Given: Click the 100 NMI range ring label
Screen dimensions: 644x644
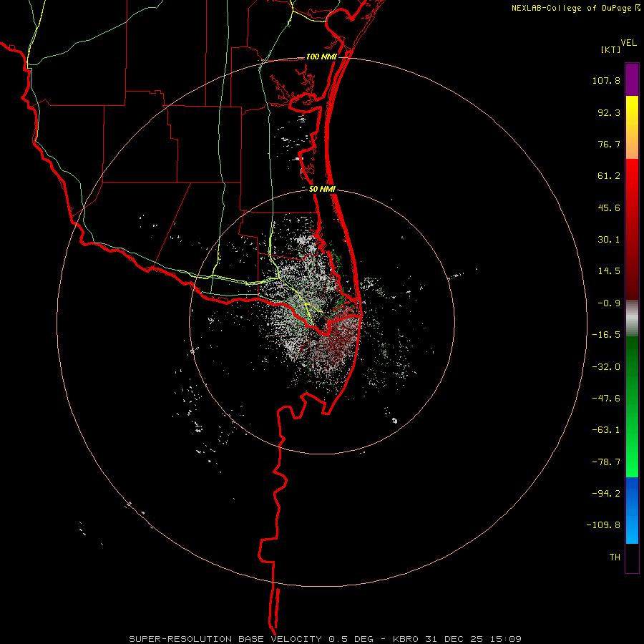Looking at the screenshot, I should [x=321, y=57].
